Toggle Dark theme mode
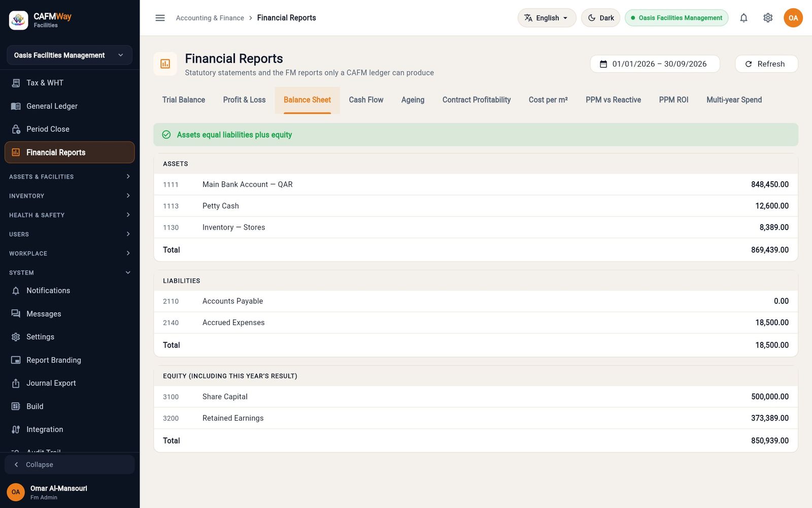 [x=601, y=18]
